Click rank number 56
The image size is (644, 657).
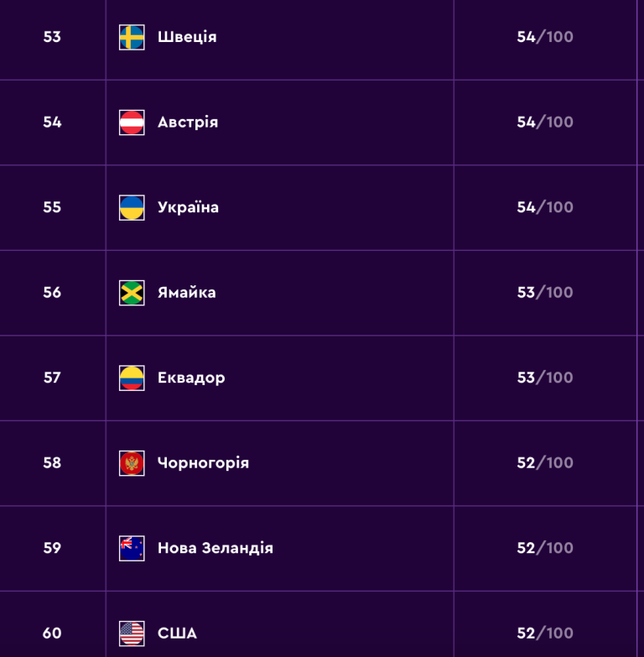tap(52, 293)
